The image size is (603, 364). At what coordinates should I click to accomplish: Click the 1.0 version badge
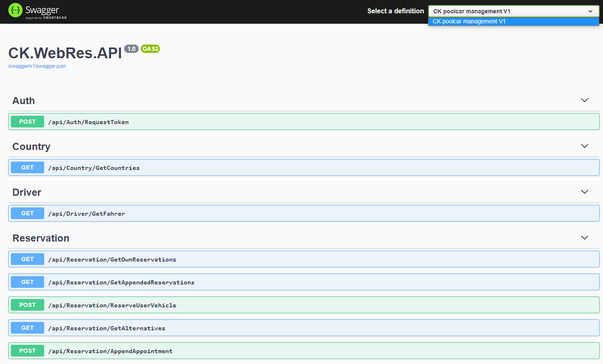point(131,48)
